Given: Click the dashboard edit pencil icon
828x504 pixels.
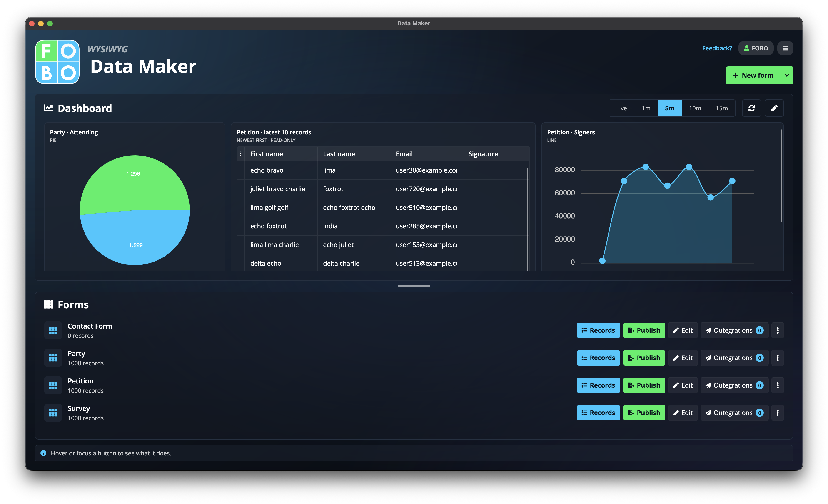Looking at the screenshot, I should click(774, 108).
